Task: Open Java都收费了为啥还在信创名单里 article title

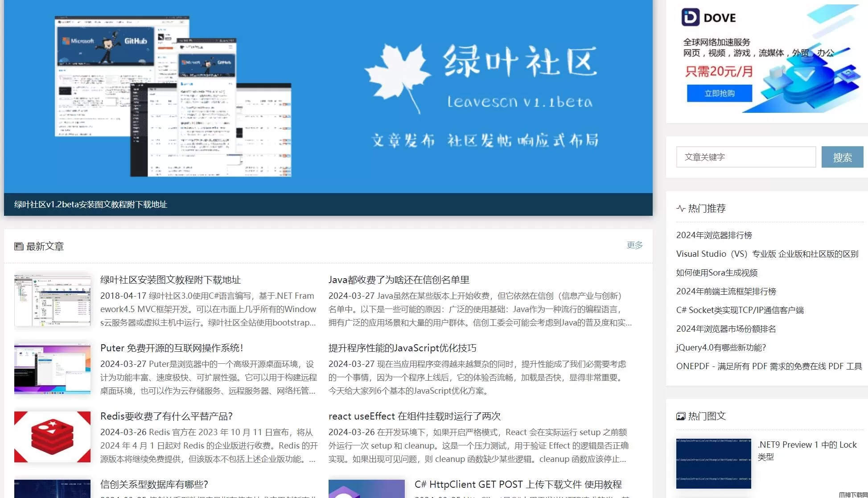Action: pyautogui.click(x=399, y=280)
